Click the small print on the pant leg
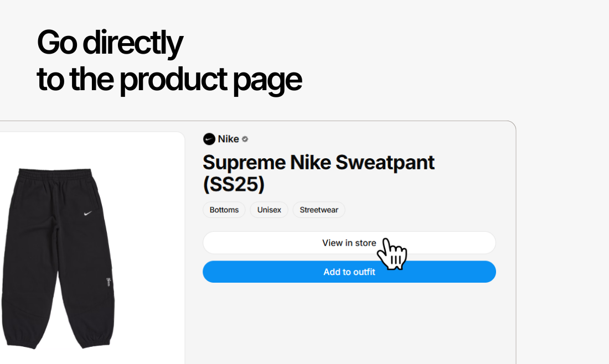 point(107,283)
